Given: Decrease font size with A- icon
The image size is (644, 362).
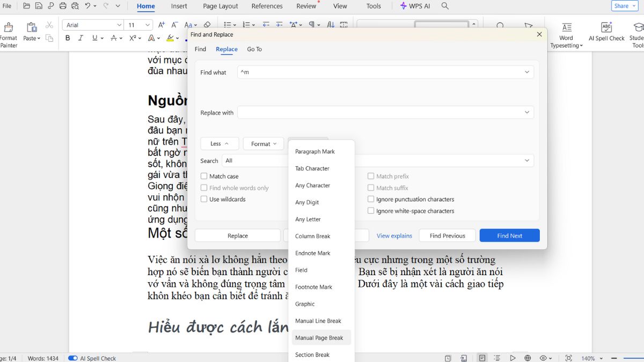Looking at the screenshot, I should (175, 25).
